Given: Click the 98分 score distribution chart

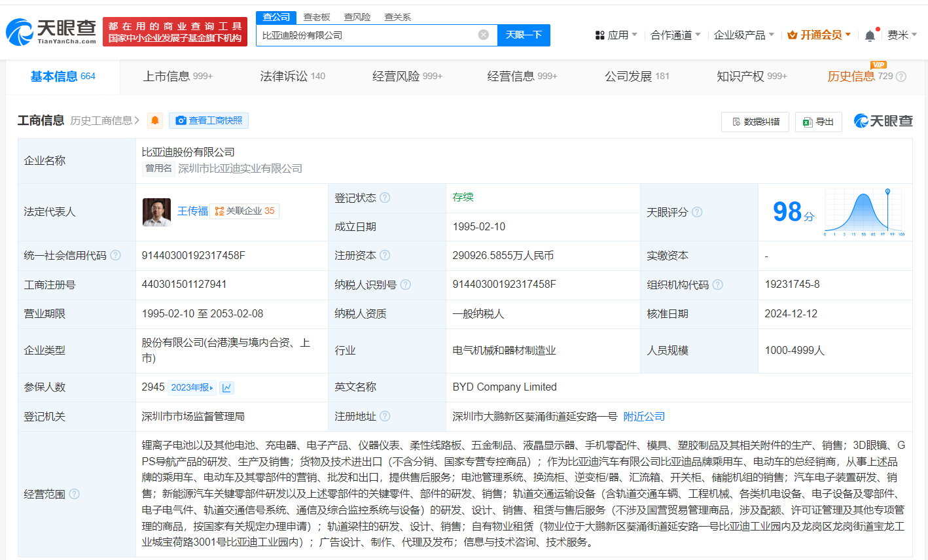Looking at the screenshot, I should click(864, 212).
